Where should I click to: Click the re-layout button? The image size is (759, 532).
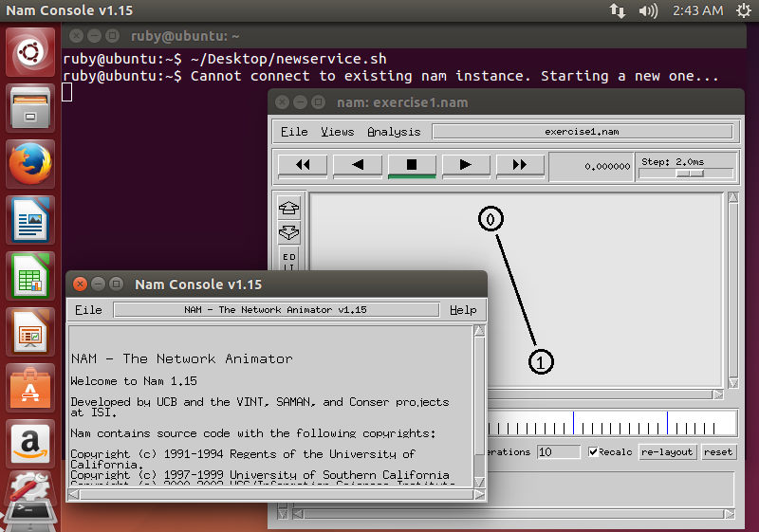point(667,452)
